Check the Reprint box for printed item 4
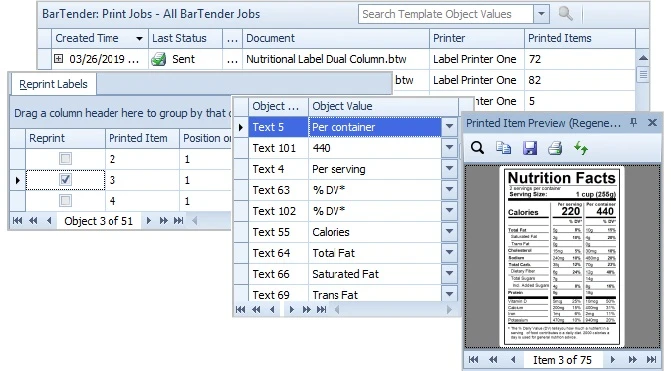 (x=65, y=200)
